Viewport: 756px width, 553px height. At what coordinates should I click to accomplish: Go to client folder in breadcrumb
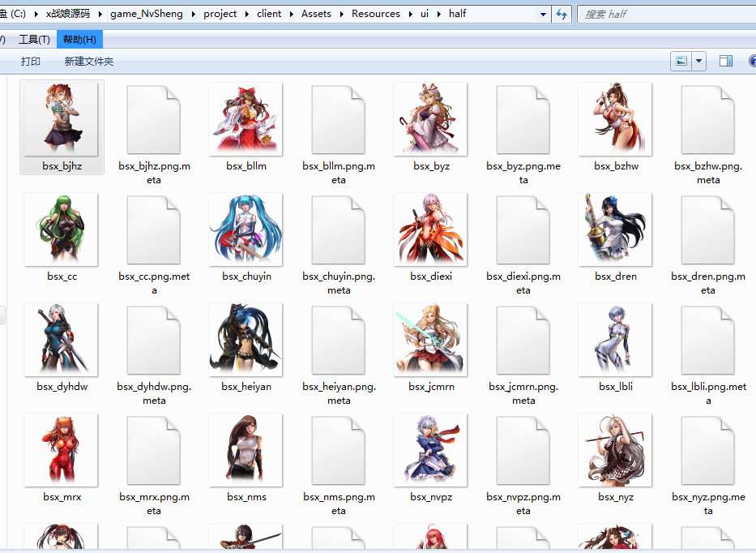(269, 14)
